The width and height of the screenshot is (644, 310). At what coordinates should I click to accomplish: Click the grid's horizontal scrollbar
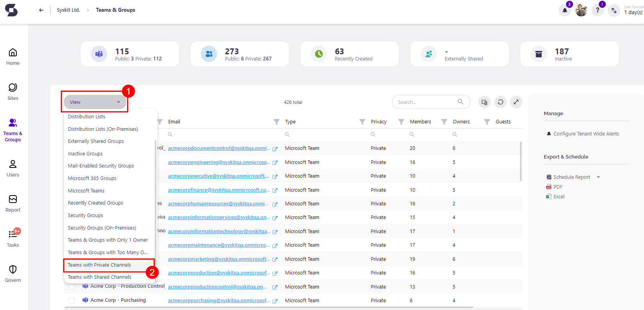pos(269,307)
